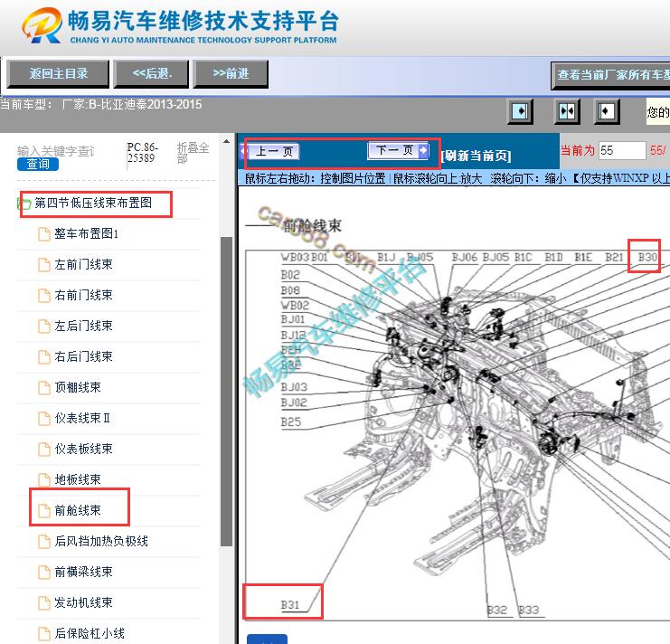Screen dimensions: 670x644
Task: Open 顶棚线束 tree item
Action: (78, 388)
